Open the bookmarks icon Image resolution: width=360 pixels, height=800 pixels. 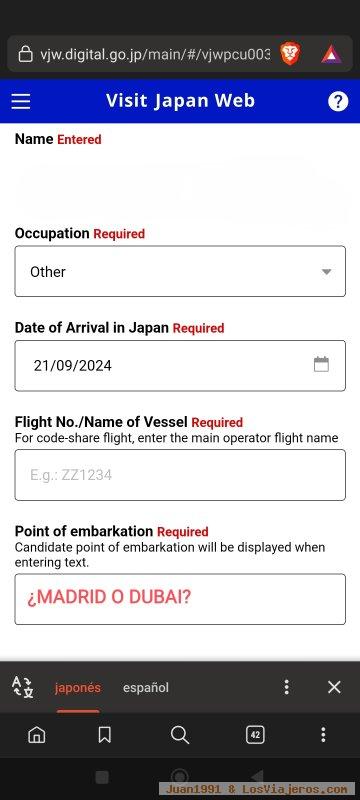point(105,735)
